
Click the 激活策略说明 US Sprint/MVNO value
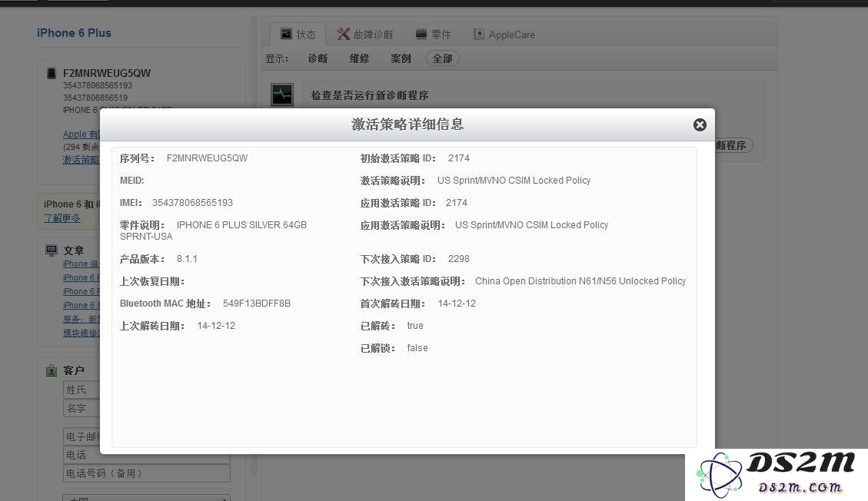click(x=514, y=181)
